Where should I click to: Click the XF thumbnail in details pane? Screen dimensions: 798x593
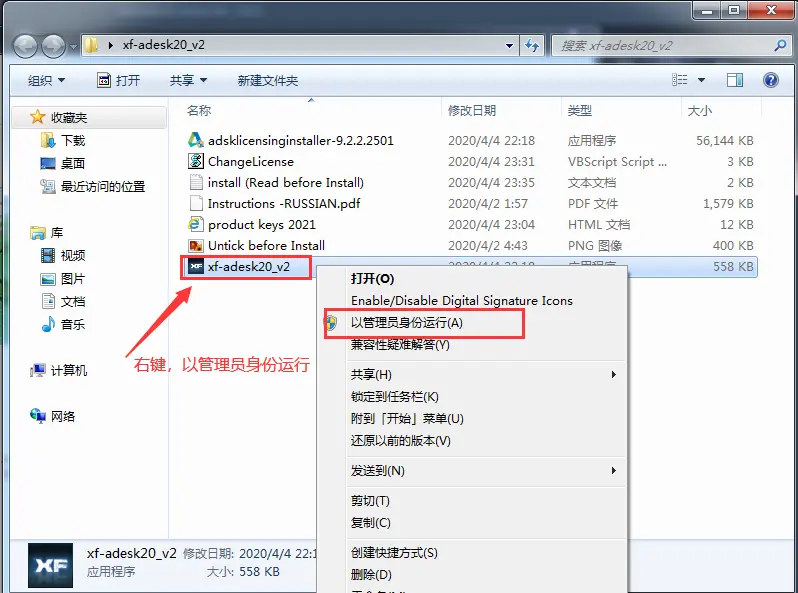coord(50,566)
